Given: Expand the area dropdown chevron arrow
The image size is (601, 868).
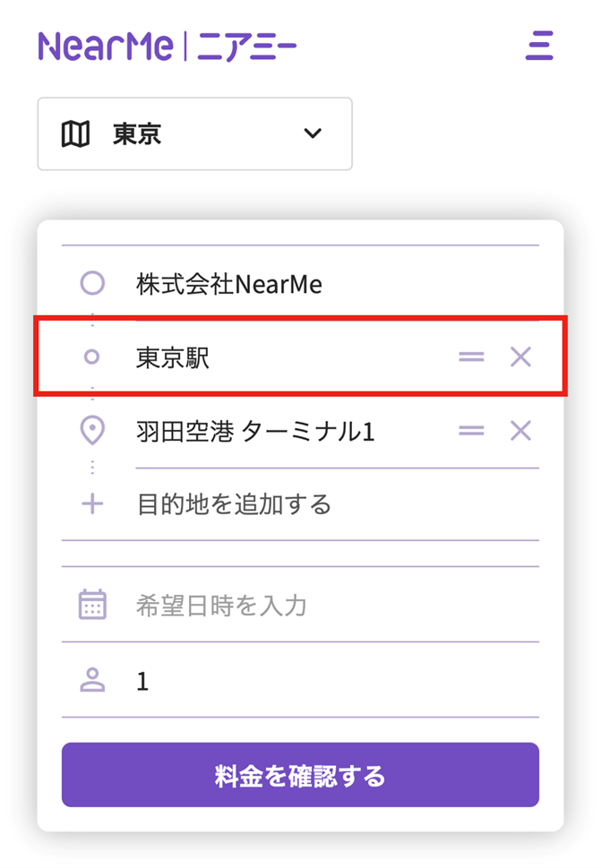Looking at the screenshot, I should (313, 133).
